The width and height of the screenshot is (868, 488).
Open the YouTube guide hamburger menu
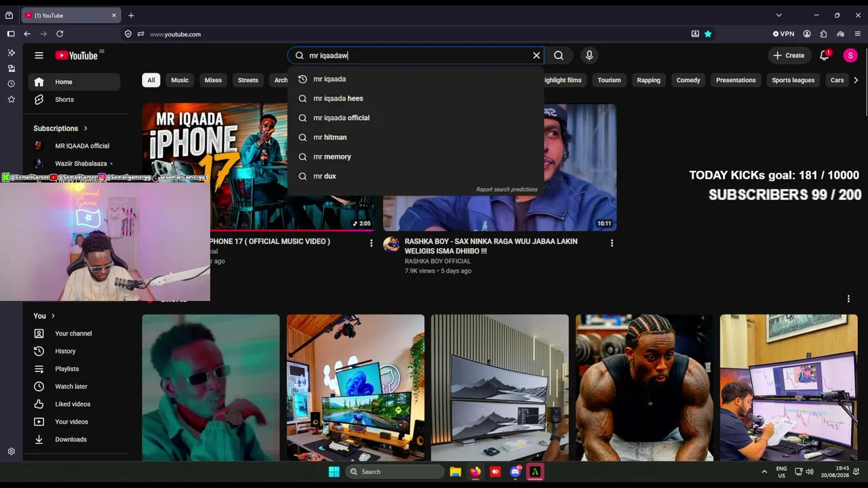point(39,56)
